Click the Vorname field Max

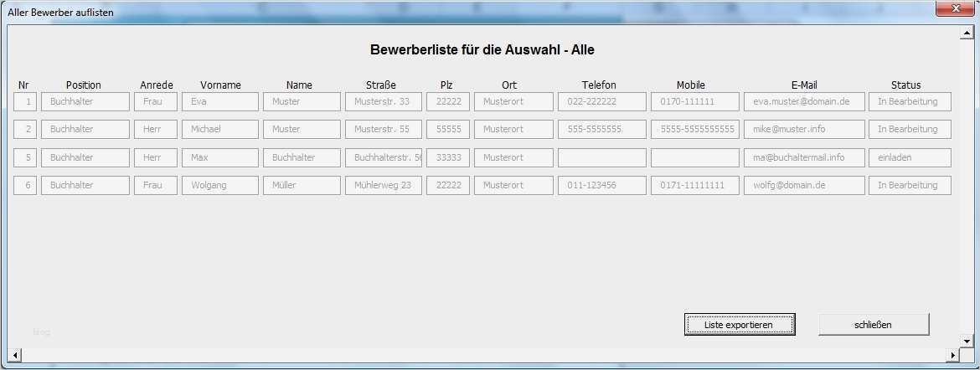(x=220, y=157)
